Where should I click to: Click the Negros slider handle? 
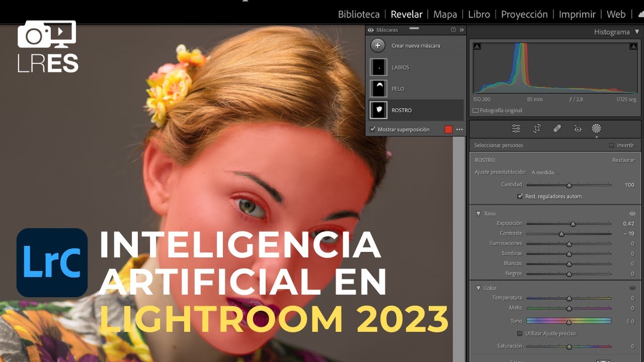click(x=569, y=274)
